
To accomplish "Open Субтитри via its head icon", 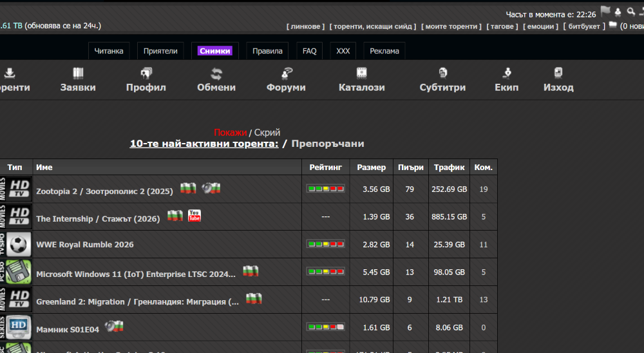I will pos(443,73).
